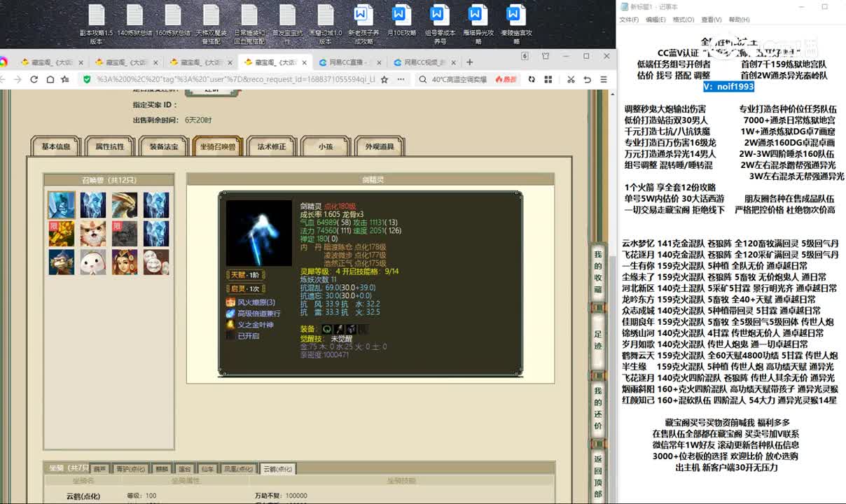Open the 140炼狱总结 desktop file

135,21
